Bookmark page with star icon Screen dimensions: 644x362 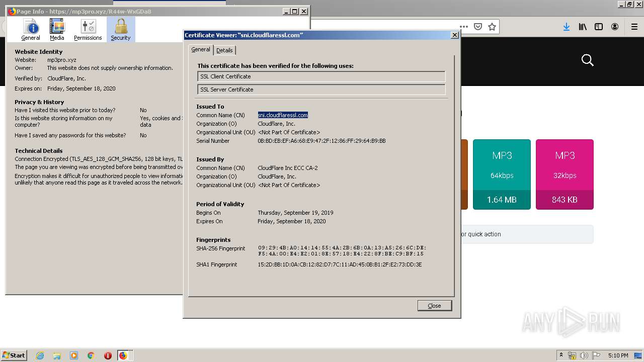[492, 27]
